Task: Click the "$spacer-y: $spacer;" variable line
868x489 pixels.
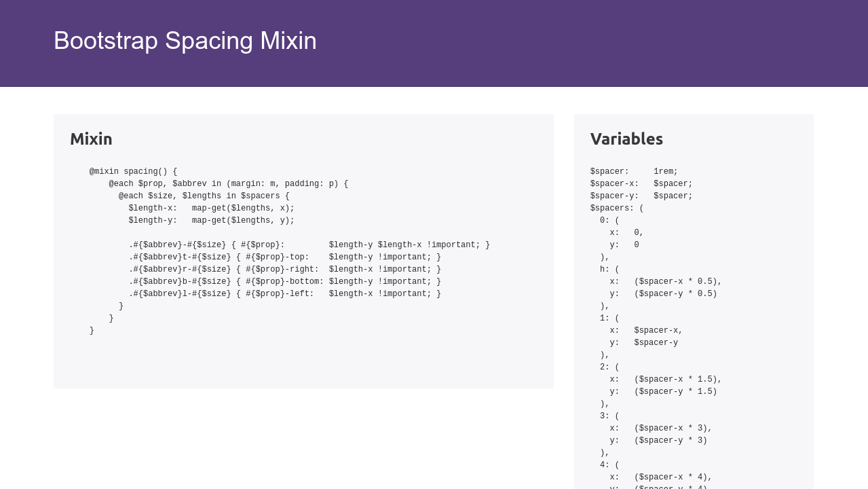Action: [x=641, y=196]
